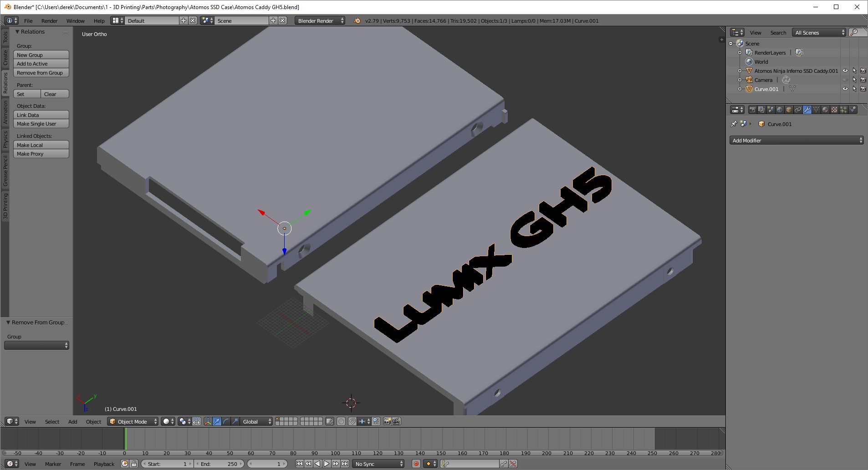Click the delete keyframes scissors icon
The width and height of the screenshot is (868, 470).
513,464
